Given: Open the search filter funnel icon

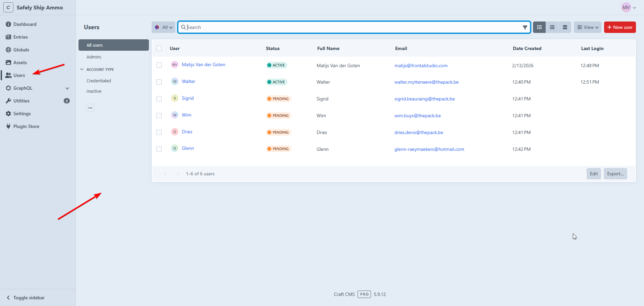Looking at the screenshot, I should [x=525, y=27].
